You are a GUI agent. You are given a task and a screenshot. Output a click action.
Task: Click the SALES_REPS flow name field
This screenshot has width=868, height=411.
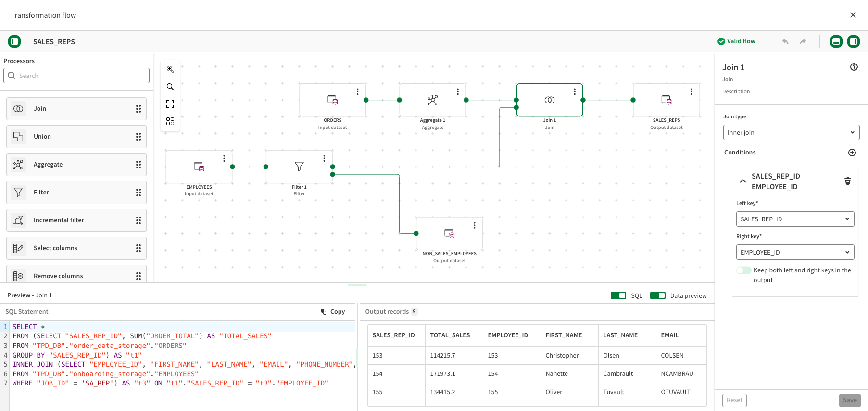[54, 42]
